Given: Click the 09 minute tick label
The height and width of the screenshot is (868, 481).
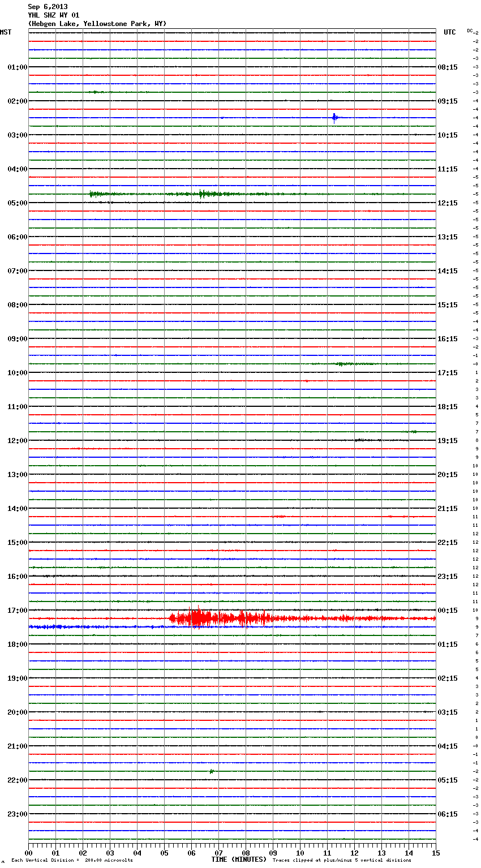Looking at the screenshot, I should click(273, 853).
